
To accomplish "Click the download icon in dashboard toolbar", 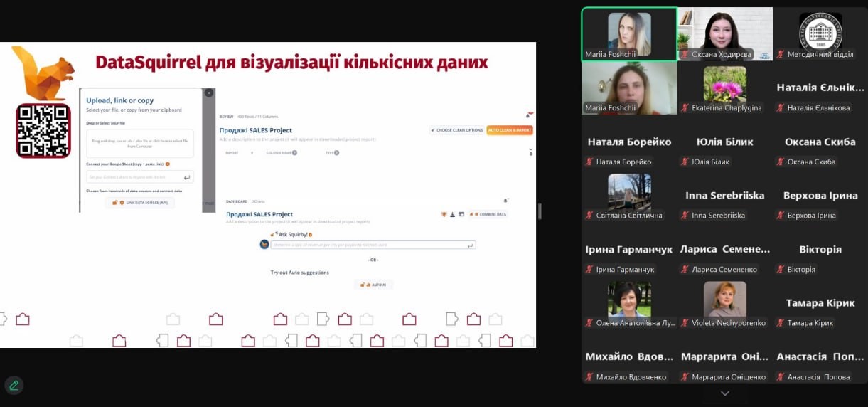I will tap(453, 214).
